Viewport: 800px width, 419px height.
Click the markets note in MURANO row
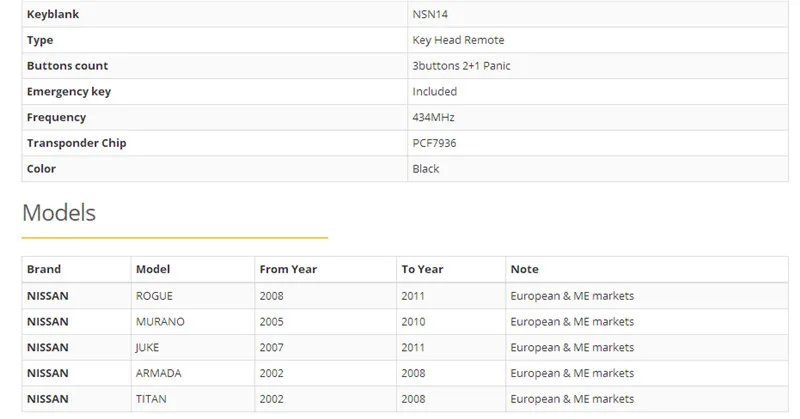(572, 322)
